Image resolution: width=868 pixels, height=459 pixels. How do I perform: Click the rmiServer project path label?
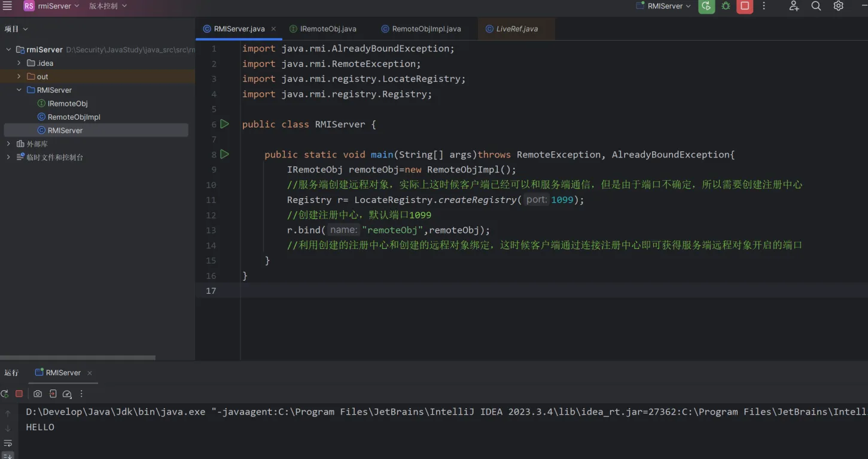tap(130, 50)
